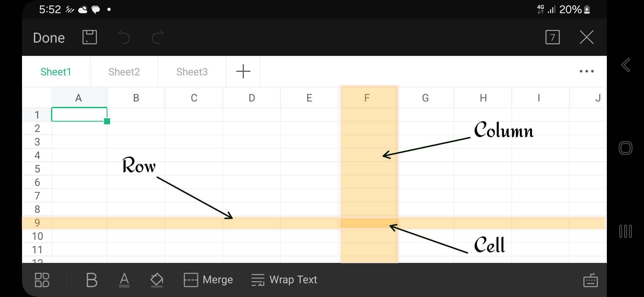Add a new sheet with plus icon
The height and width of the screenshot is (297, 644).
pos(243,71)
